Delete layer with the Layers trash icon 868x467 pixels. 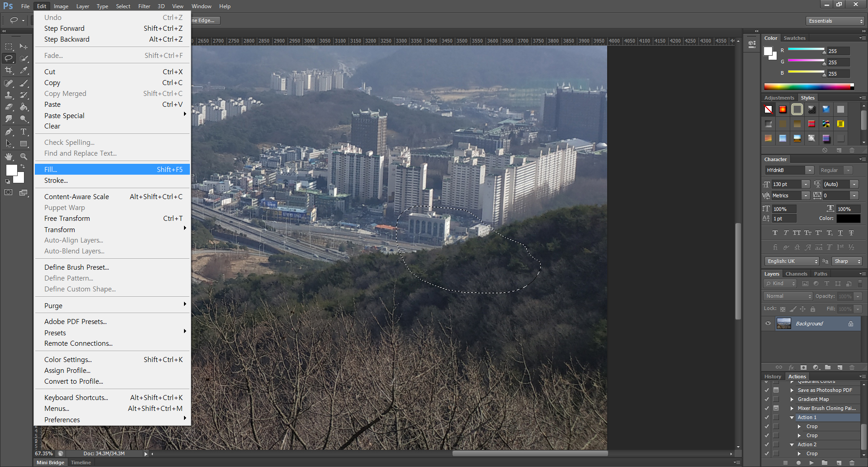pyautogui.click(x=852, y=367)
